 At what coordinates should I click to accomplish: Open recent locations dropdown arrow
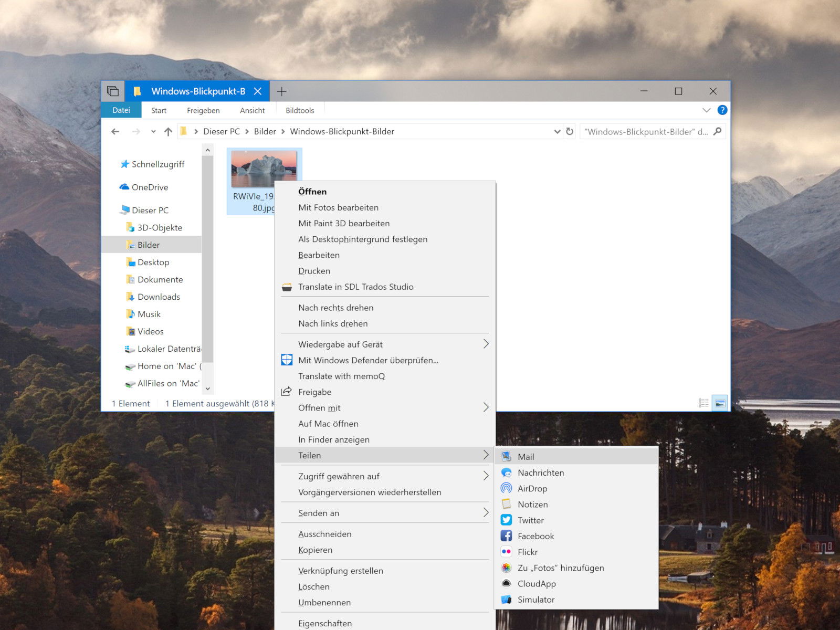click(153, 132)
